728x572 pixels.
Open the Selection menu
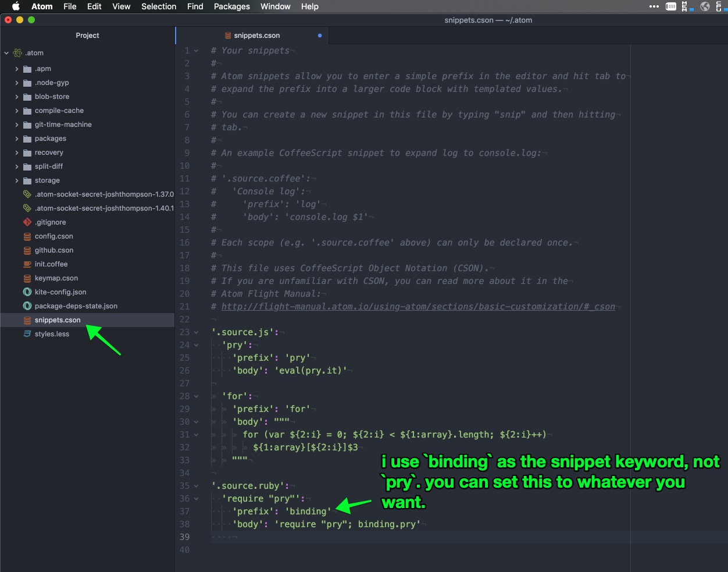point(159,6)
